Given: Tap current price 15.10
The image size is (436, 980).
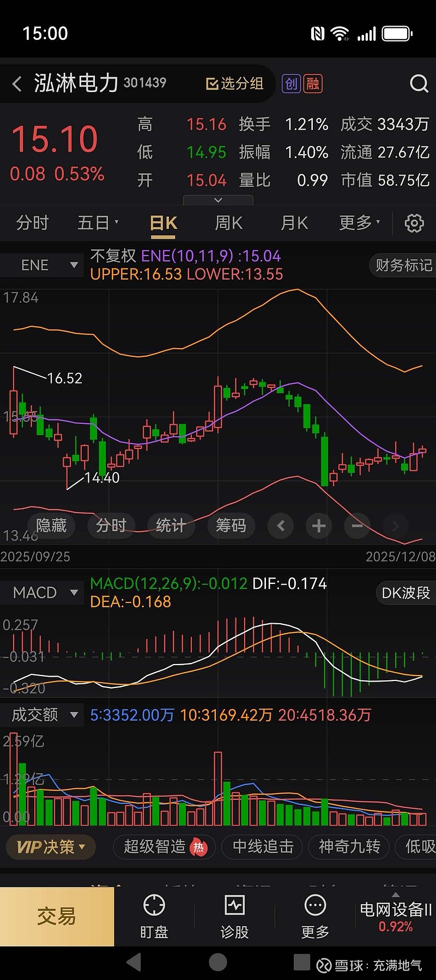Looking at the screenshot, I should (x=55, y=139).
